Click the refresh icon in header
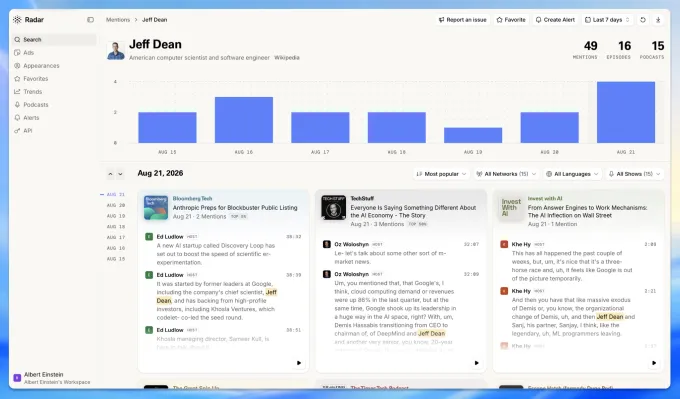This screenshot has width=680, height=399. (643, 20)
